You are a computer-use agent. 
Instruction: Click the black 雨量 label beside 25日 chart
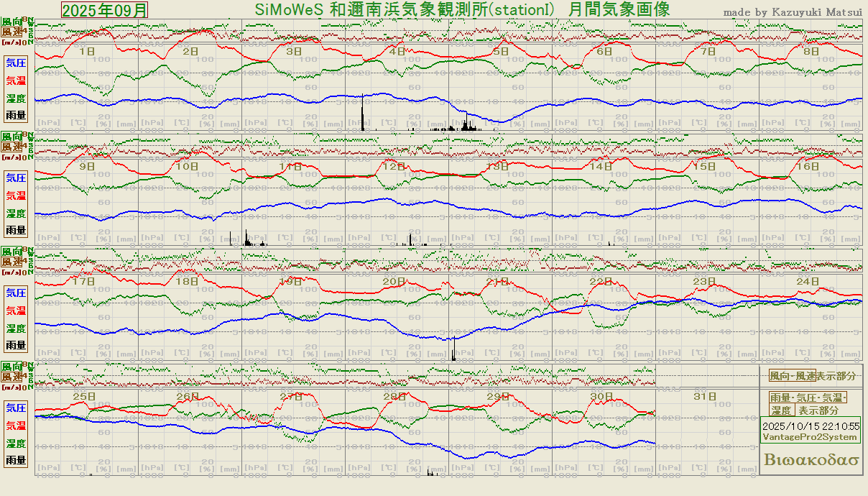pos(16,460)
